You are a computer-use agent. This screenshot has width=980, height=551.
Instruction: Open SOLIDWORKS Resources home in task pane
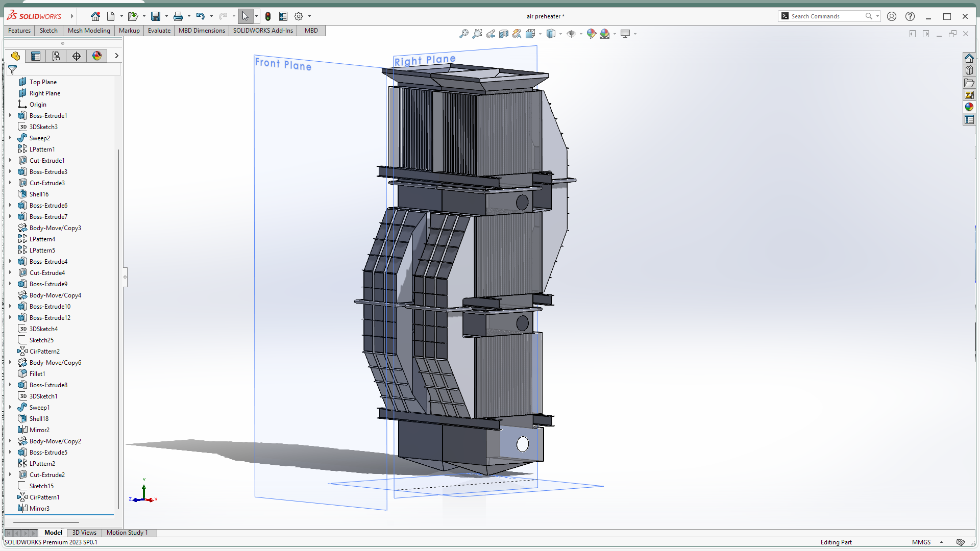point(969,58)
